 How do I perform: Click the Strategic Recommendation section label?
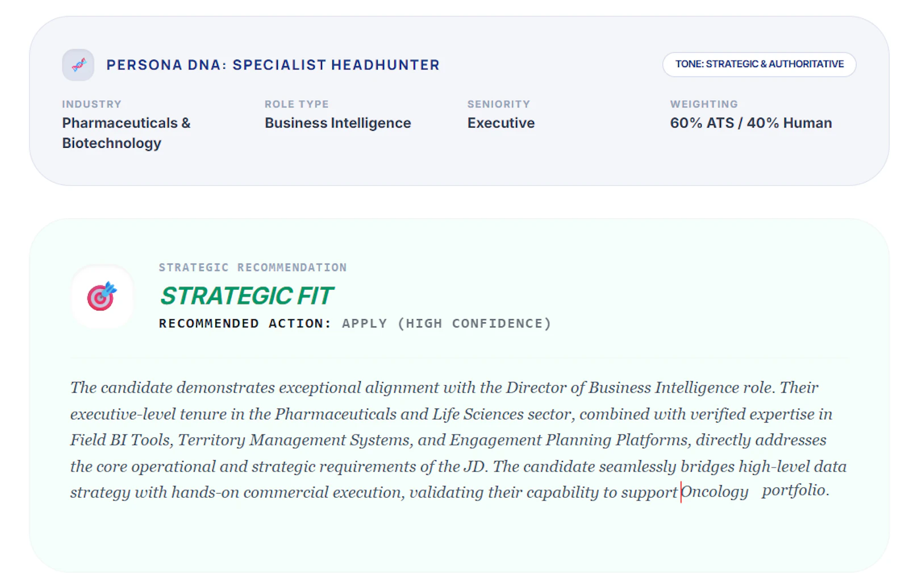click(252, 268)
